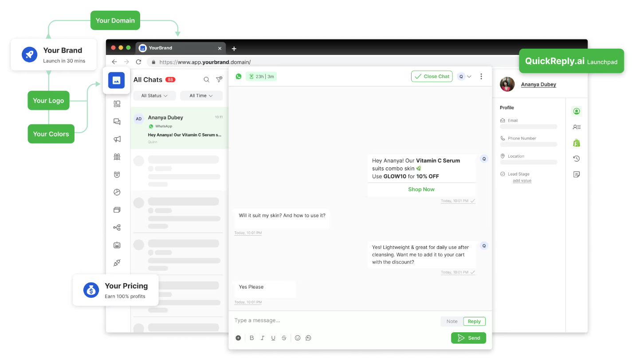
Task: Click the logo image placeholder icon
Action: [117, 80]
